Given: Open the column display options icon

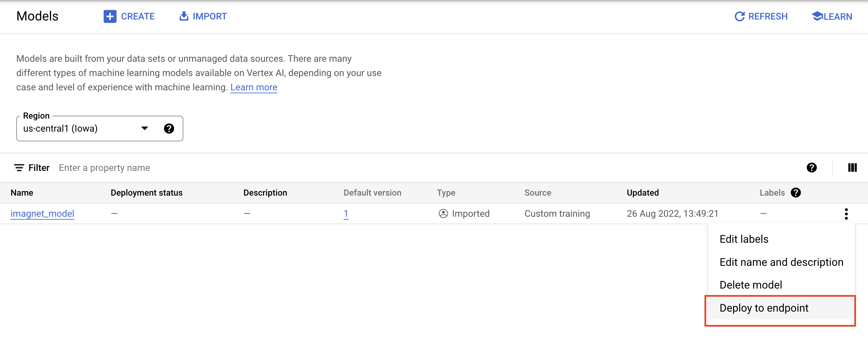Looking at the screenshot, I should (x=852, y=168).
